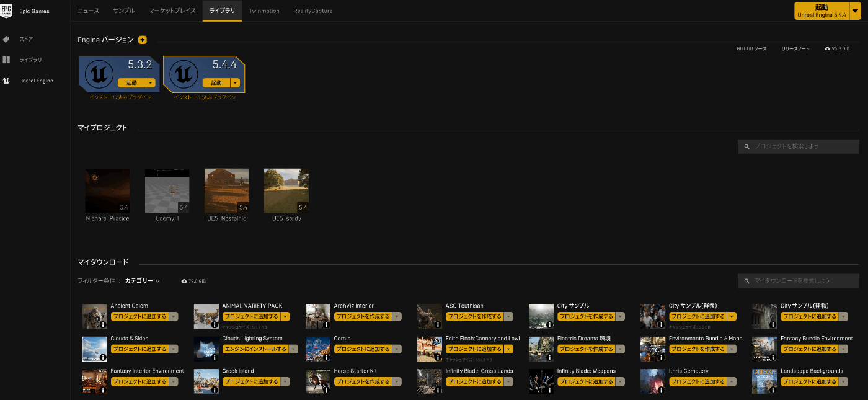
Task: Open dropdown arrow on engine 5.4.4 起動
Action: (x=235, y=83)
